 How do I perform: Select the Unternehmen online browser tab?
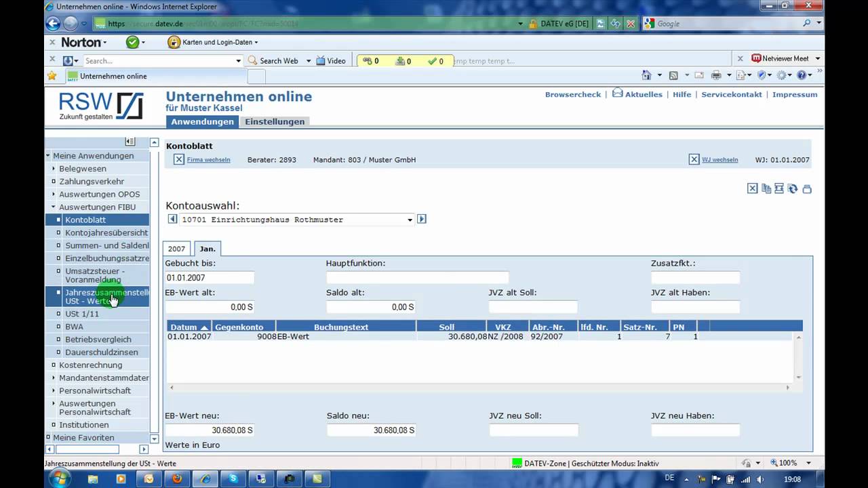click(x=156, y=76)
